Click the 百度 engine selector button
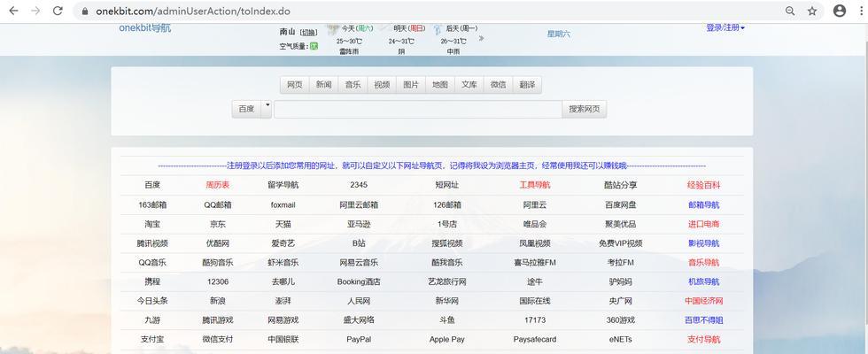The width and height of the screenshot is (868, 354). 246,109
